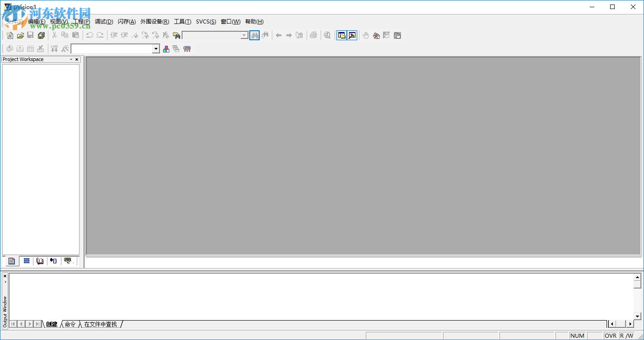The image size is (644, 340).
Task: Open the 帮助(H) menu
Action: [x=254, y=22]
